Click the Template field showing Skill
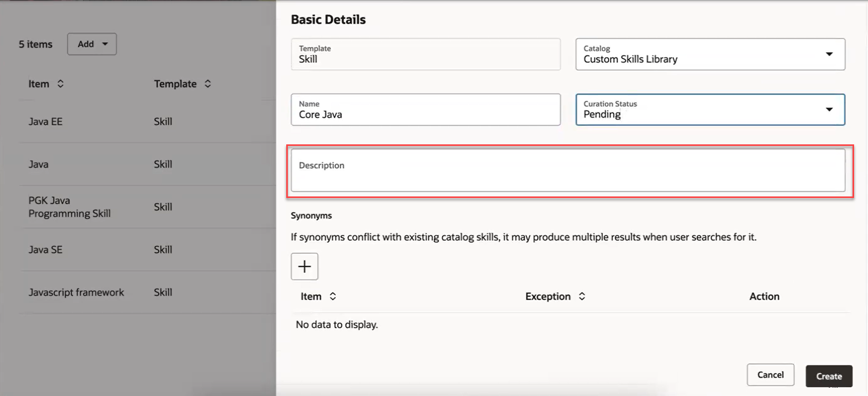 425,54
